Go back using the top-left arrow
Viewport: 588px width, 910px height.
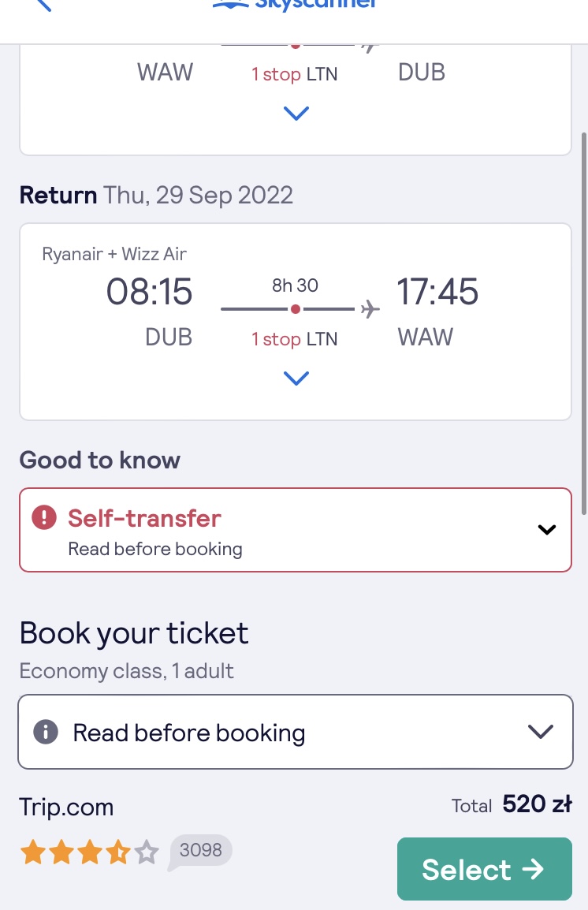point(44,5)
